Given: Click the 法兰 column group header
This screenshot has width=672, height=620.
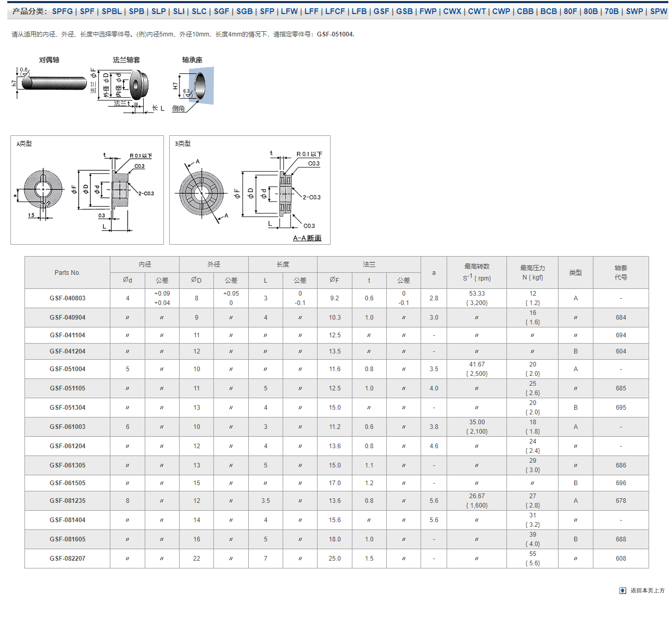Looking at the screenshot, I should (x=369, y=264).
